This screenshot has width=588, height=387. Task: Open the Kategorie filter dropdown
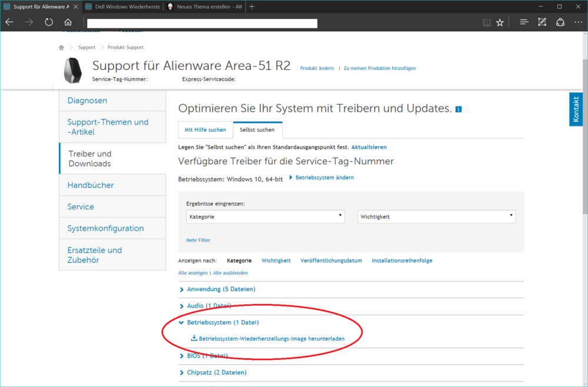coord(265,216)
